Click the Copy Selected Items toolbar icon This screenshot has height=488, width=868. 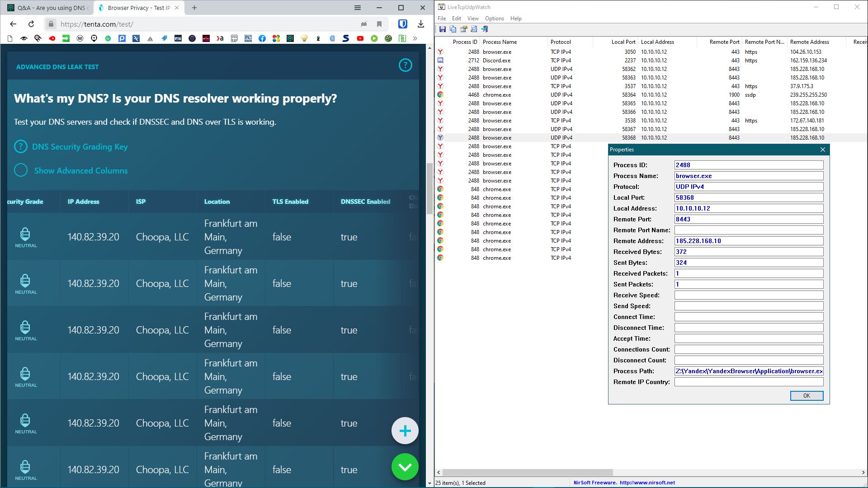[x=453, y=29]
